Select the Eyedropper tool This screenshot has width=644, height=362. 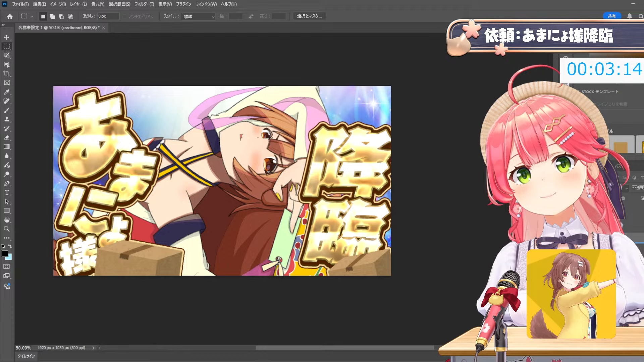click(7, 92)
